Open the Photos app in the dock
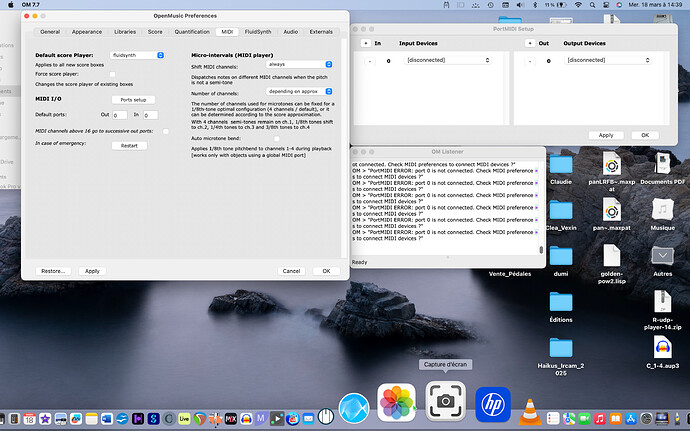690x431 pixels. click(396, 404)
